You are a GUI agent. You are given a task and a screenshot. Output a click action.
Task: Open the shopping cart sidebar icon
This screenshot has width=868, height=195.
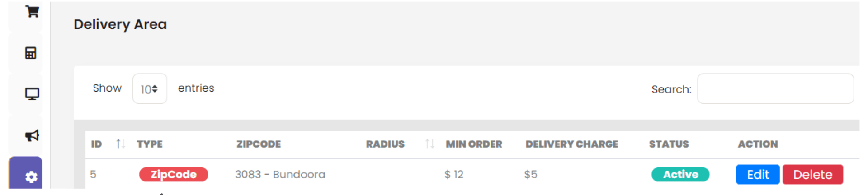pos(32,11)
